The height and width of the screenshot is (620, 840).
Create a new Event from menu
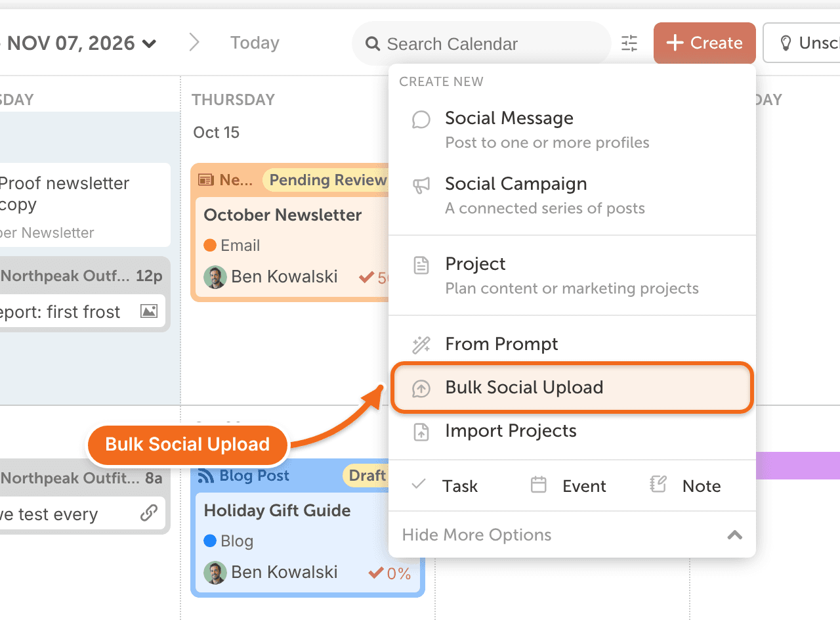tap(568, 486)
